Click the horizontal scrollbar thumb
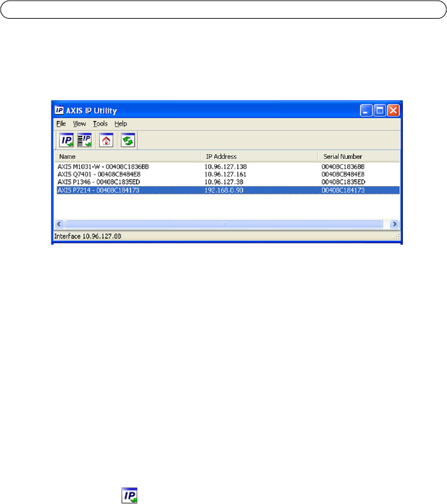The width and height of the screenshot is (447, 504). coord(224,224)
